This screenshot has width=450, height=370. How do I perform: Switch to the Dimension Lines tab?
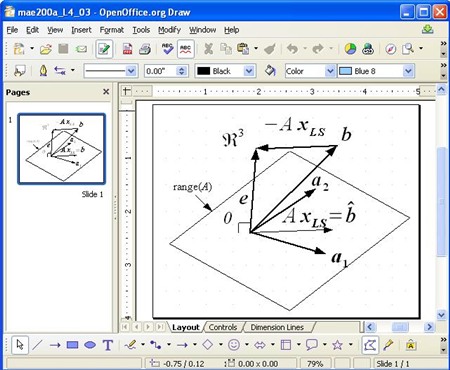277,327
